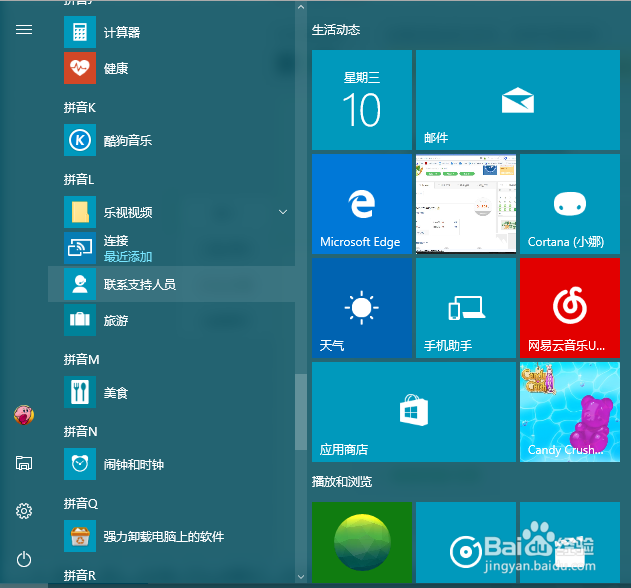Open the Store (应用商店) tile
The image size is (631, 588).
point(414,412)
